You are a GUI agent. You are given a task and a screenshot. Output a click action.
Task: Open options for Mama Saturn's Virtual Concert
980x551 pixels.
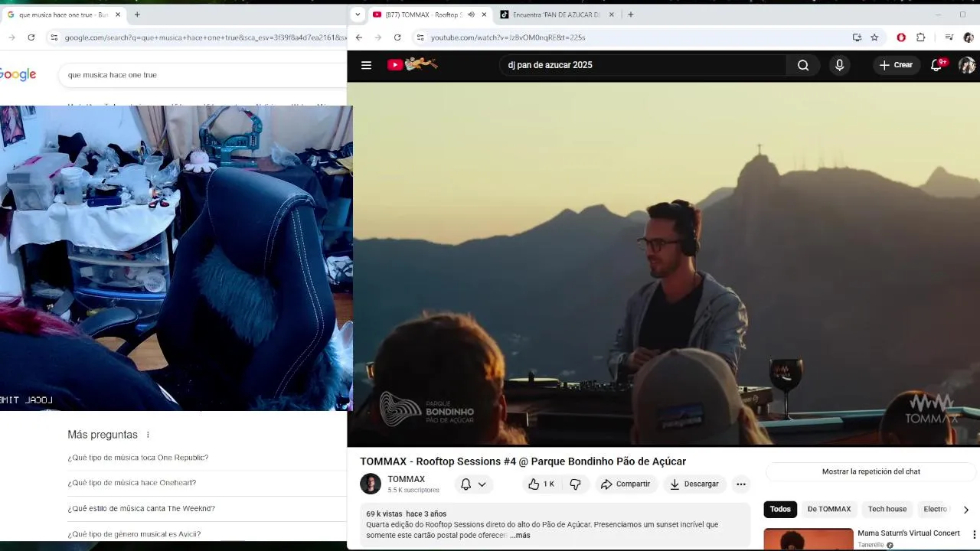point(974,534)
